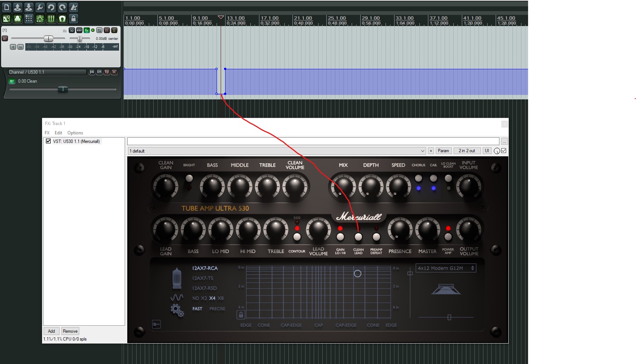
Task: Save project using the download arrow icon
Action: [29, 7]
